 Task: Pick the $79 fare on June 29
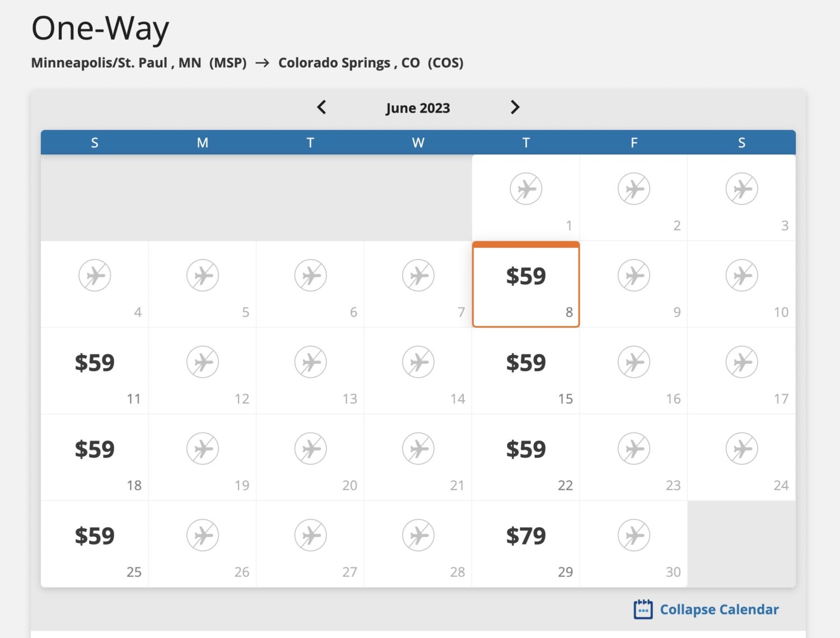526,537
